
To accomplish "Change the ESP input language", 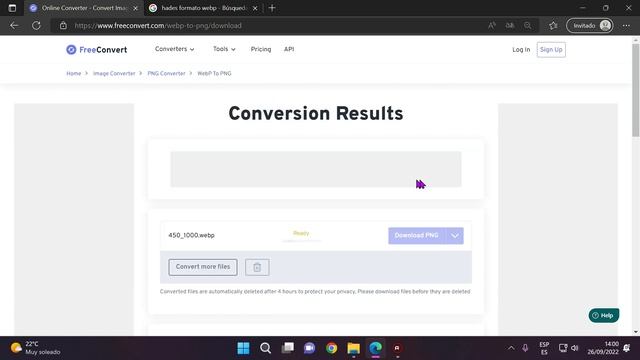I will (x=544, y=348).
